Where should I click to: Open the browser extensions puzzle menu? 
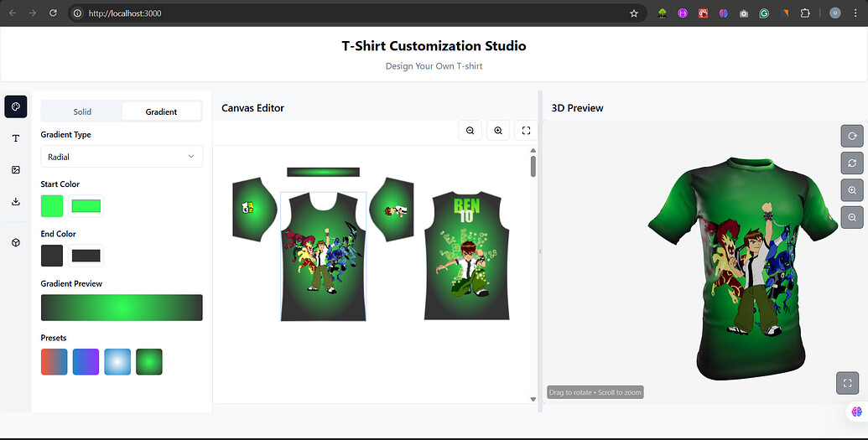[805, 13]
